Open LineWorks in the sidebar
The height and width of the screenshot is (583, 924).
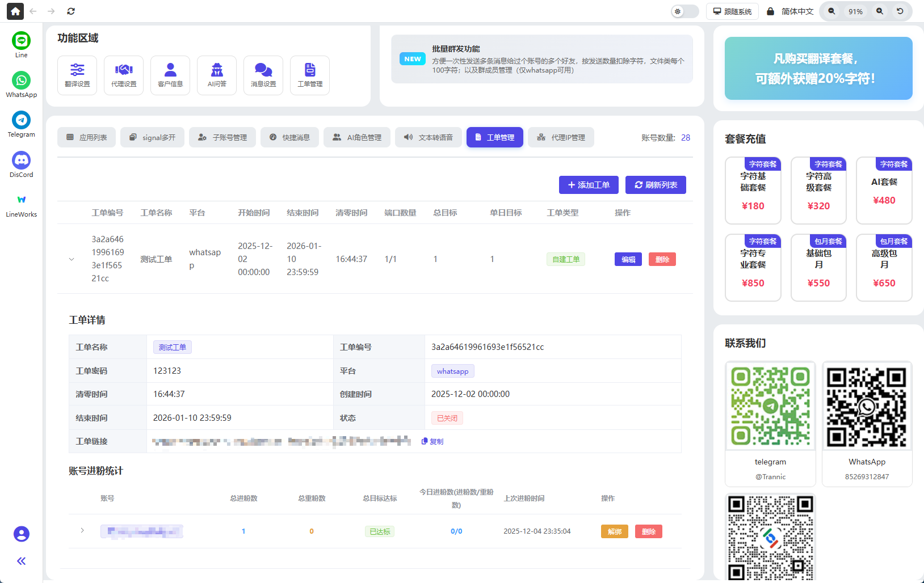(x=21, y=200)
